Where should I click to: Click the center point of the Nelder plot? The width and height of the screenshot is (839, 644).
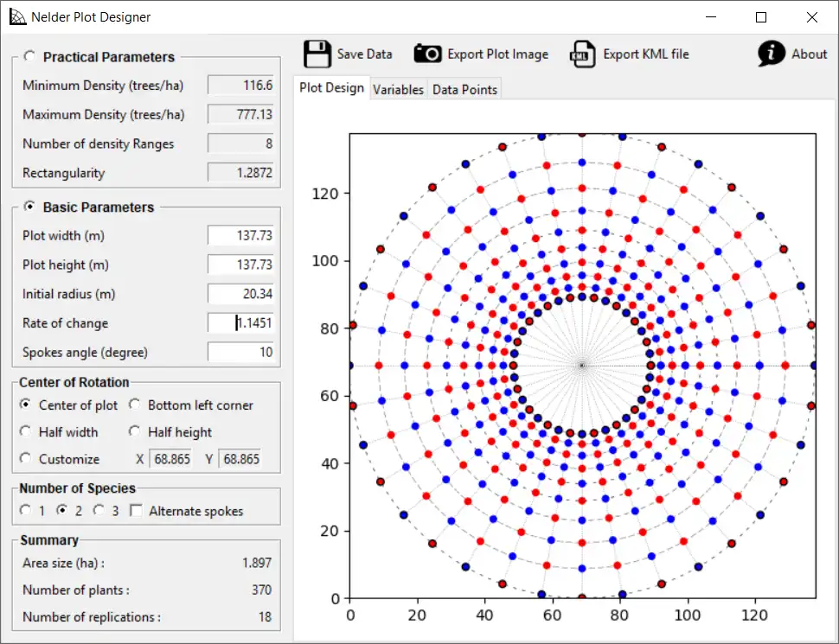click(x=582, y=366)
